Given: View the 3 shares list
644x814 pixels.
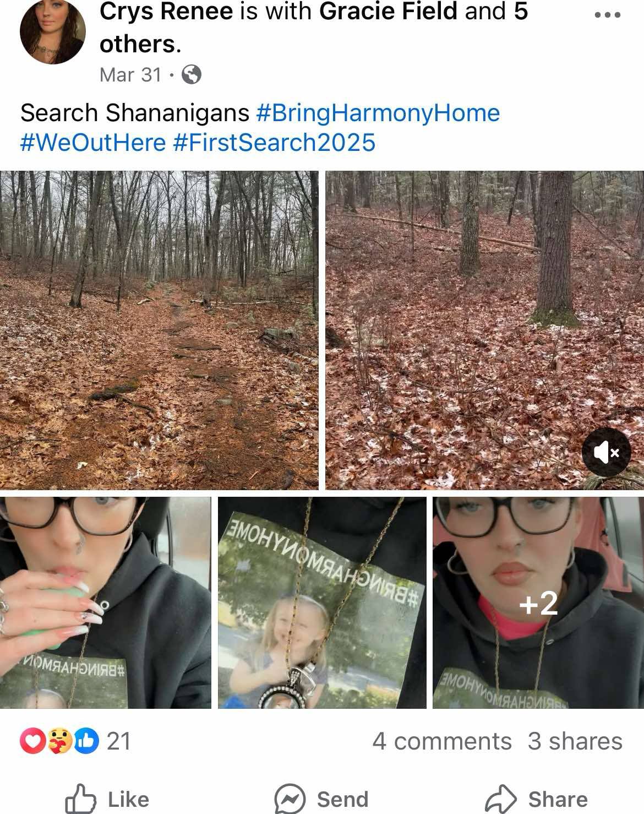Looking at the screenshot, I should click(575, 741).
